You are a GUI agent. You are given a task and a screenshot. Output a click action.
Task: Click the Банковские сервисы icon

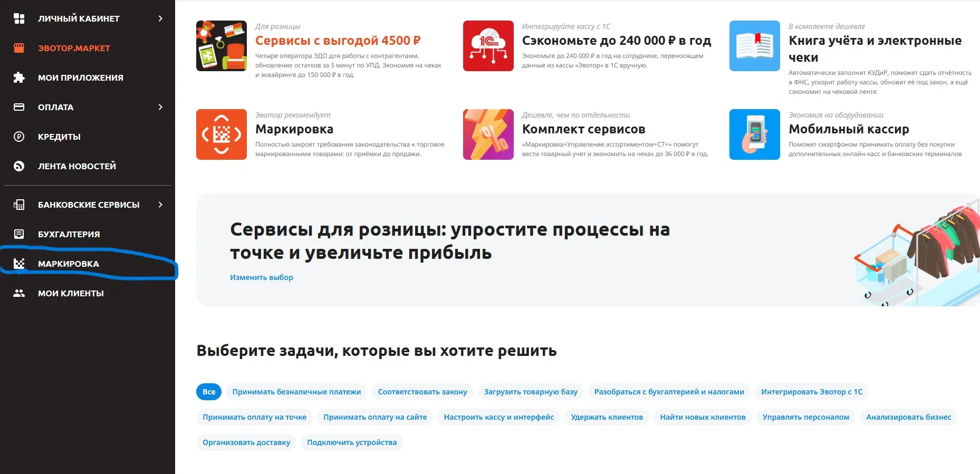tap(19, 205)
